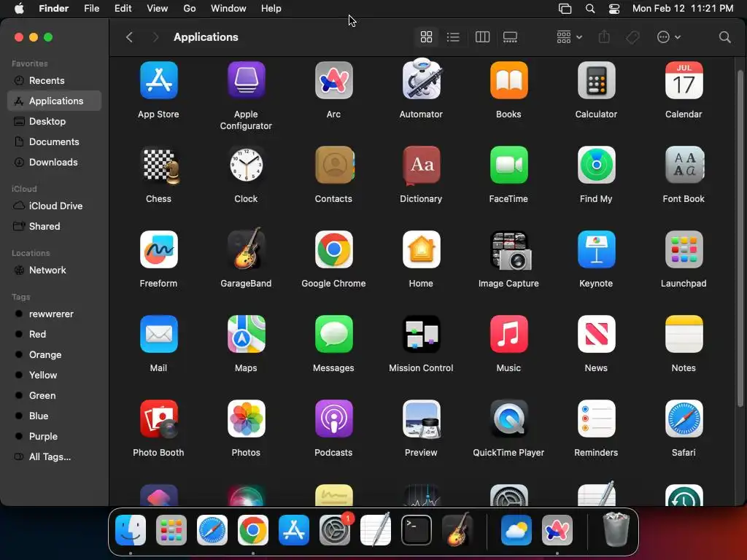Screen dimensions: 747x560
Task: Select the Image Capture app icon
Action: tap(511, 251)
